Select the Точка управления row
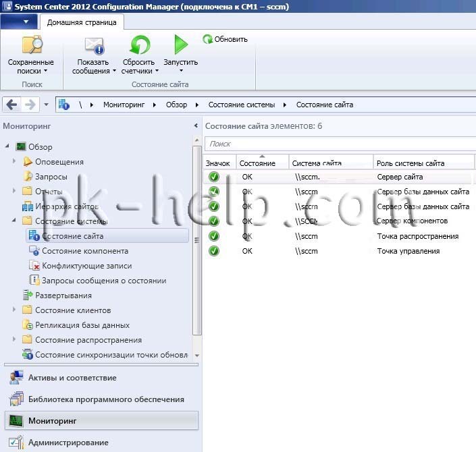 click(338, 251)
